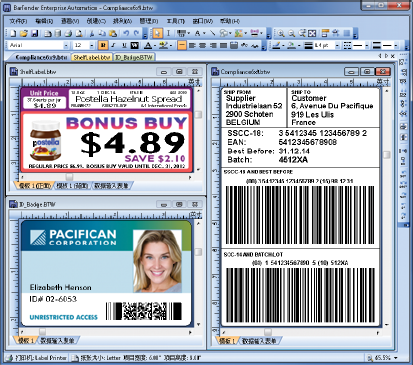Select the pointer arrow tool
Viewport: 413px width, 365px height.
157,33
